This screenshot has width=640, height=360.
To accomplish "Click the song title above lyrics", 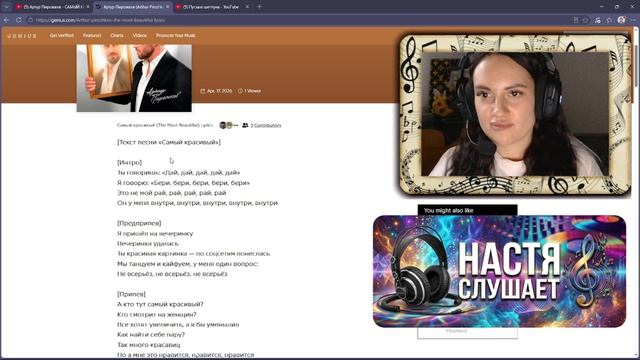I will [x=164, y=125].
